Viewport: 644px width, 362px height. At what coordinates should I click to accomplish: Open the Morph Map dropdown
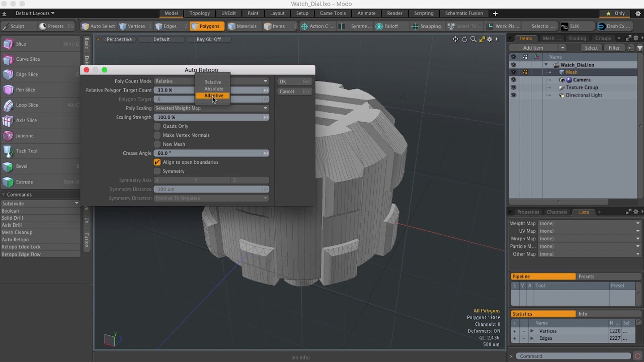coord(590,239)
